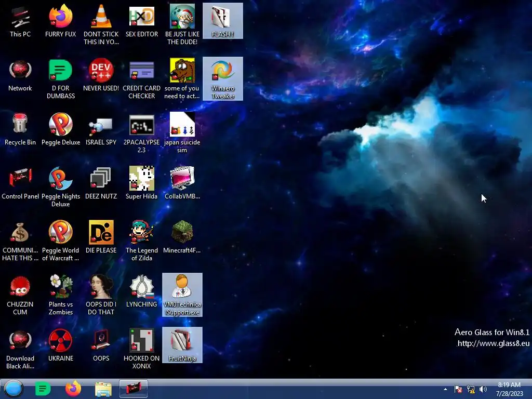Select the Minecraft4F grass block icon

point(182,237)
